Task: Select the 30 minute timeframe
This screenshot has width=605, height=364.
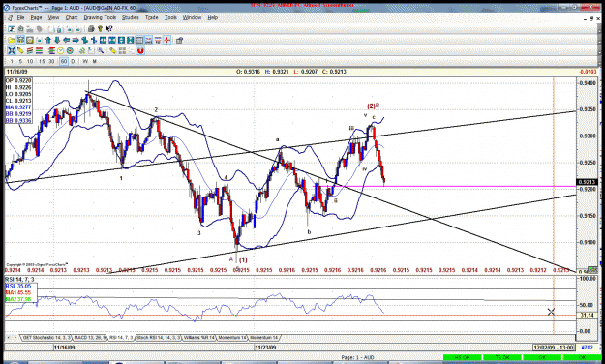Action: [51, 61]
